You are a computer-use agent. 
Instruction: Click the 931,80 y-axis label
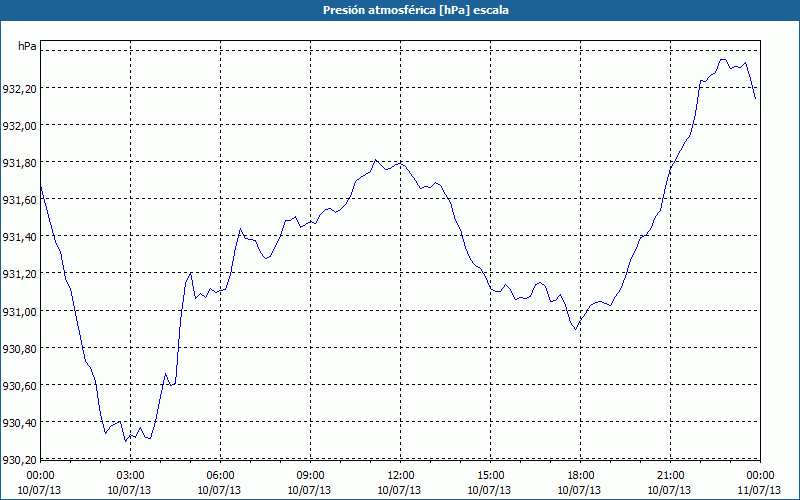point(19,163)
